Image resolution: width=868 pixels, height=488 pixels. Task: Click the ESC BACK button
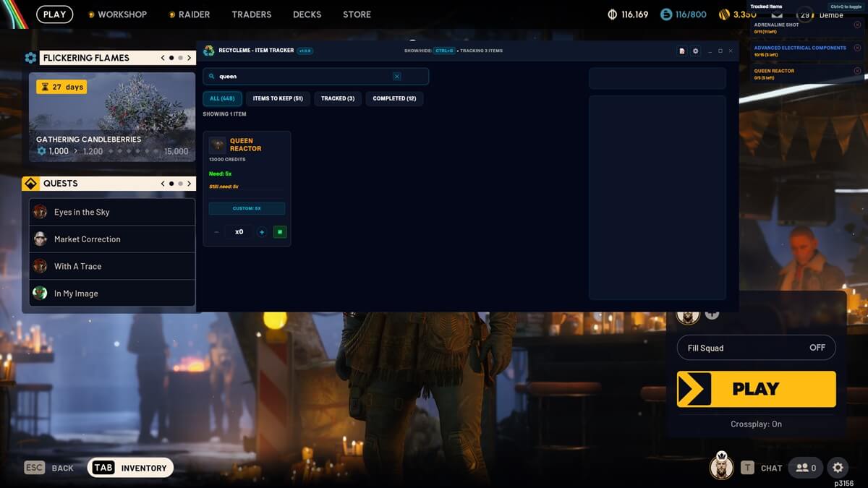click(x=49, y=468)
